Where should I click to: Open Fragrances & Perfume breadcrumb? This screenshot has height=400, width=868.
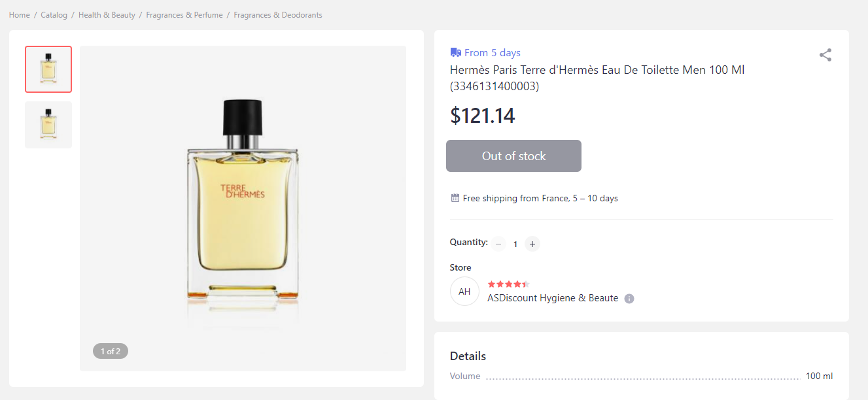(184, 15)
